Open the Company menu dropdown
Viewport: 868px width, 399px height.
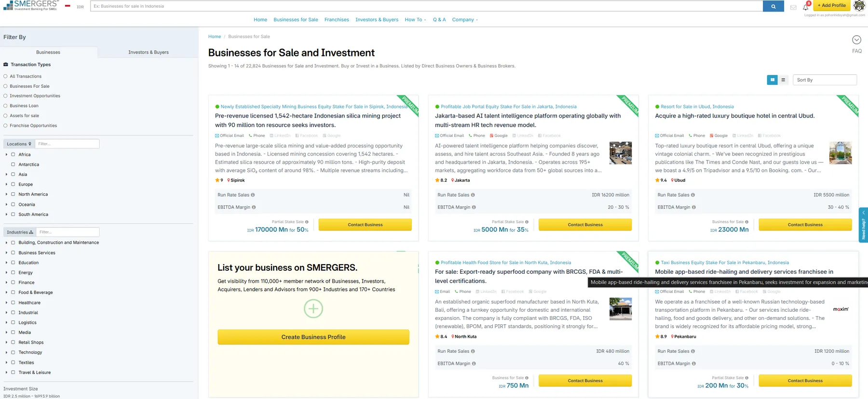pos(464,20)
